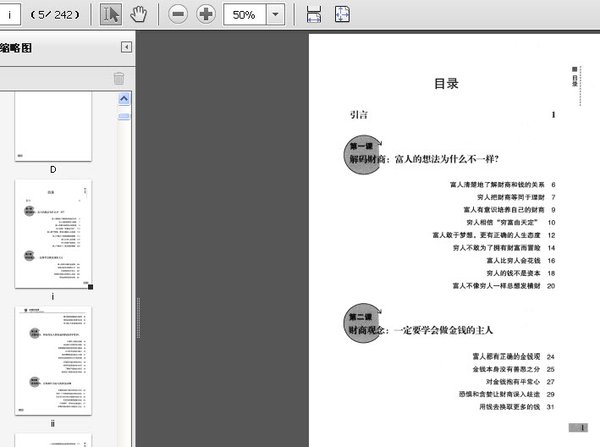Select the text selection cursor tool
600x447 pixels.
(x=111, y=15)
